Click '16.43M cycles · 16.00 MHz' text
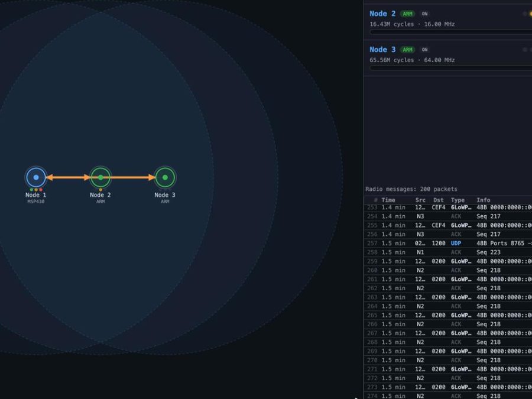The image size is (532, 399). 412,24
